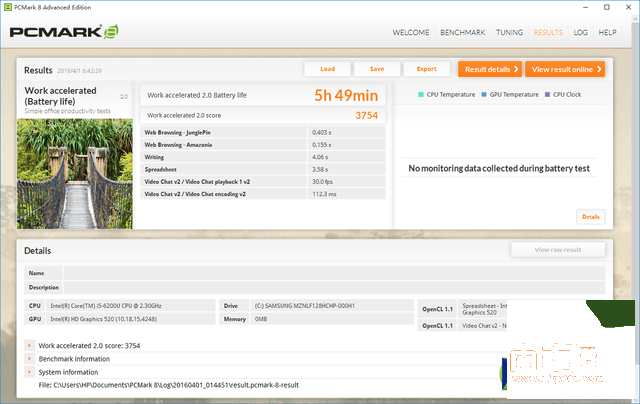640x404 pixels.
Task: Go to the TUNING tab
Action: (509, 32)
